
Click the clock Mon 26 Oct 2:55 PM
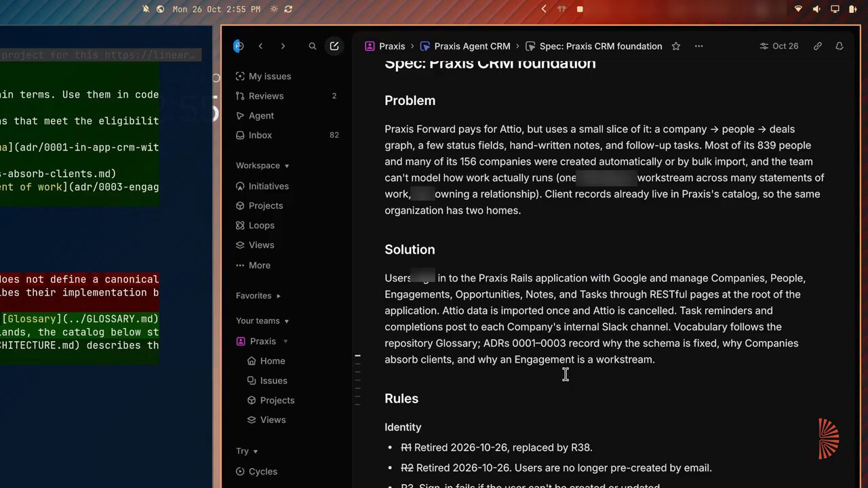pyautogui.click(x=216, y=9)
